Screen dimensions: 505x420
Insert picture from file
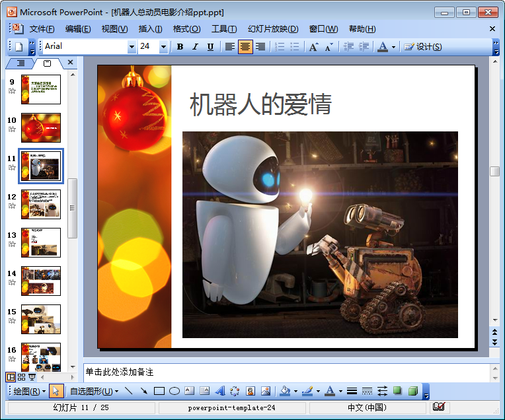pyautogui.click(x=266, y=392)
